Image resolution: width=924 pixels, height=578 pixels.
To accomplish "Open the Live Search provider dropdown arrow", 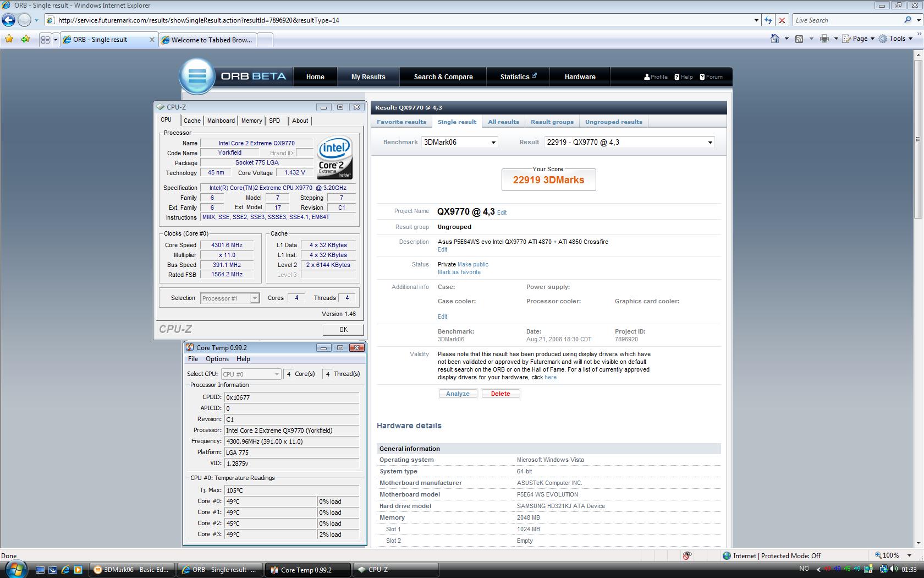I will point(917,20).
